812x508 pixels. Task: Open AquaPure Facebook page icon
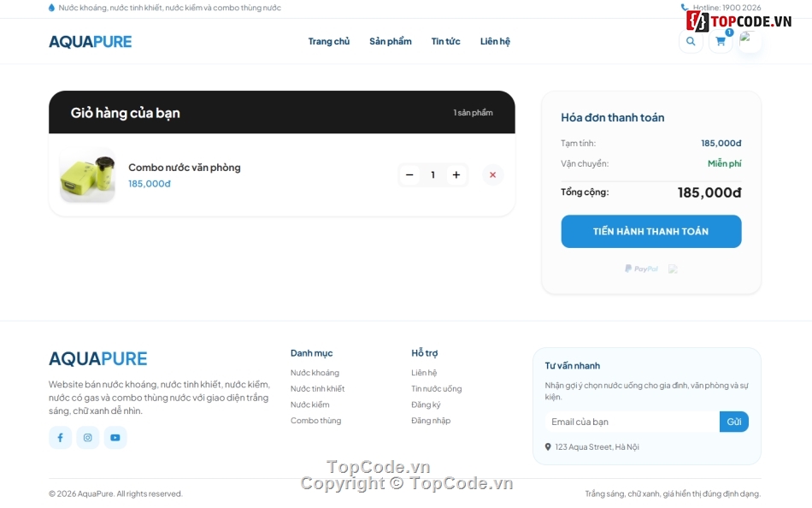[60, 438]
